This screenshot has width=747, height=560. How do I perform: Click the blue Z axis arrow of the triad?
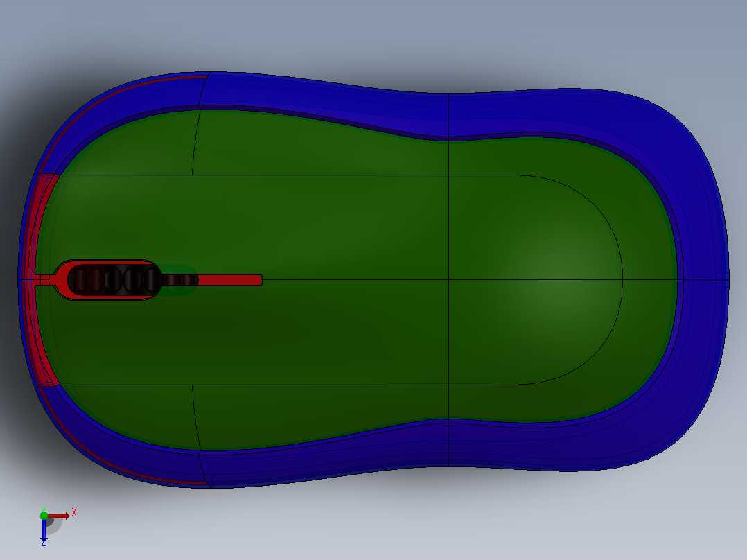point(44,530)
